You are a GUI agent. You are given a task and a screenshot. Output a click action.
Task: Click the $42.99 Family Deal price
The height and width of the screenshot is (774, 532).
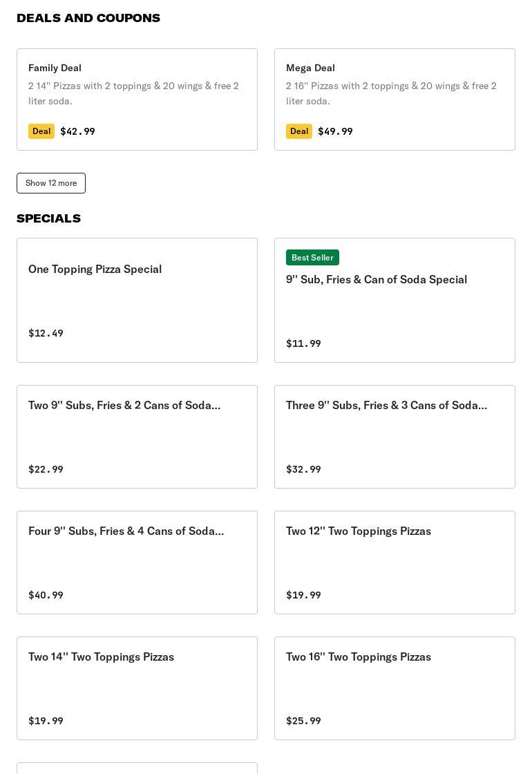click(x=77, y=131)
